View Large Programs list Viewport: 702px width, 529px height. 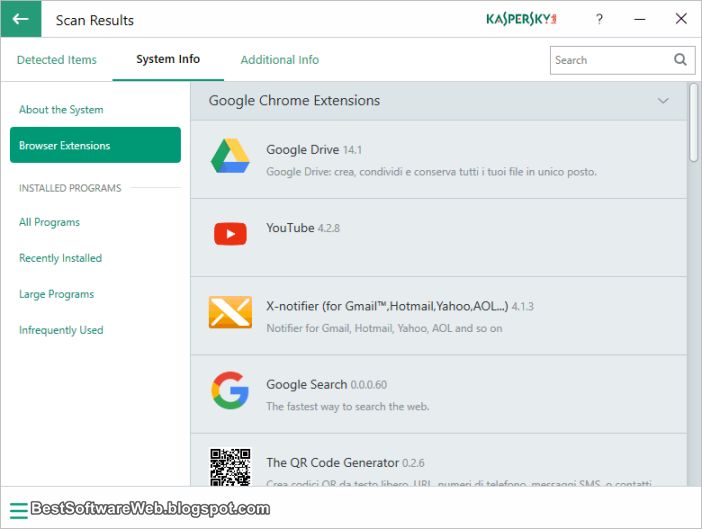pyautogui.click(x=56, y=294)
